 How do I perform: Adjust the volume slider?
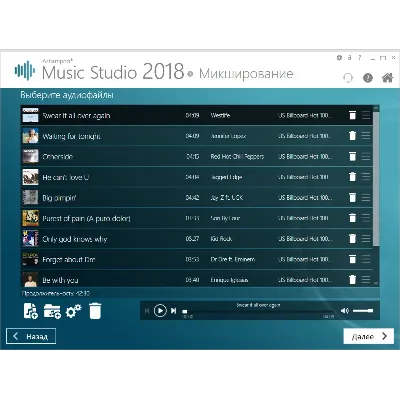pos(363,311)
